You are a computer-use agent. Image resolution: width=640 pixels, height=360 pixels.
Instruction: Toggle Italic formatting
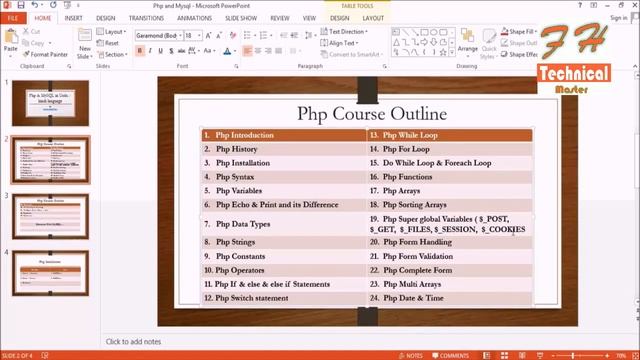click(150, 51)
